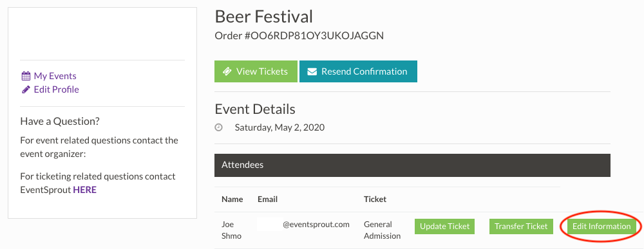Open the My Events link
The width and height of the screenshot is (644, 249).
point(55,76)
